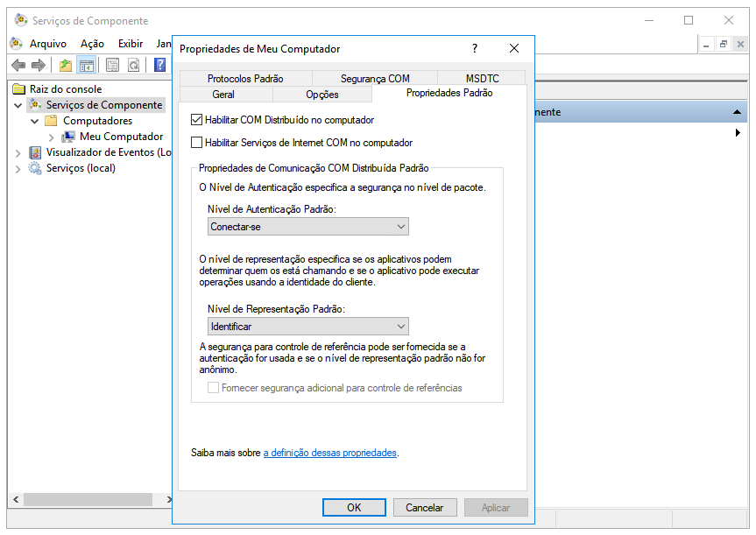Image resolution: width=756 pixels, height=535 pixels.
Task: Toggle the Show/Hide Console Tree icon
Action: (86, 65)
